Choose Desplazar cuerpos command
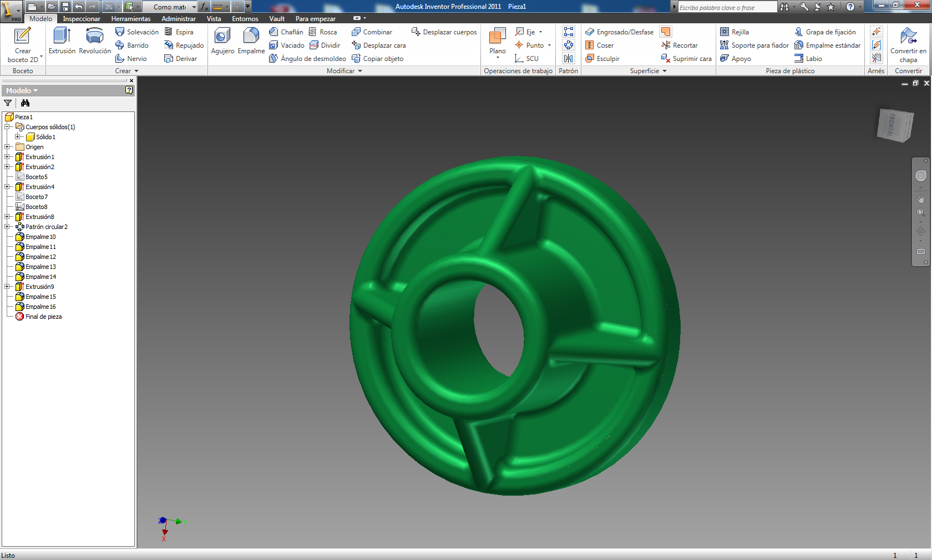This screenshot has width=932, height=560. 444,32
